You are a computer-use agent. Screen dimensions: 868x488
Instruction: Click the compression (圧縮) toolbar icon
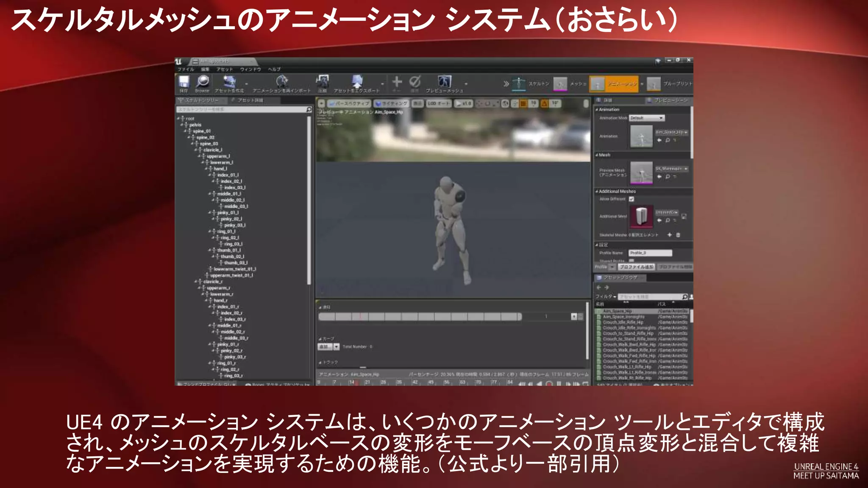[x=323, y=81]
